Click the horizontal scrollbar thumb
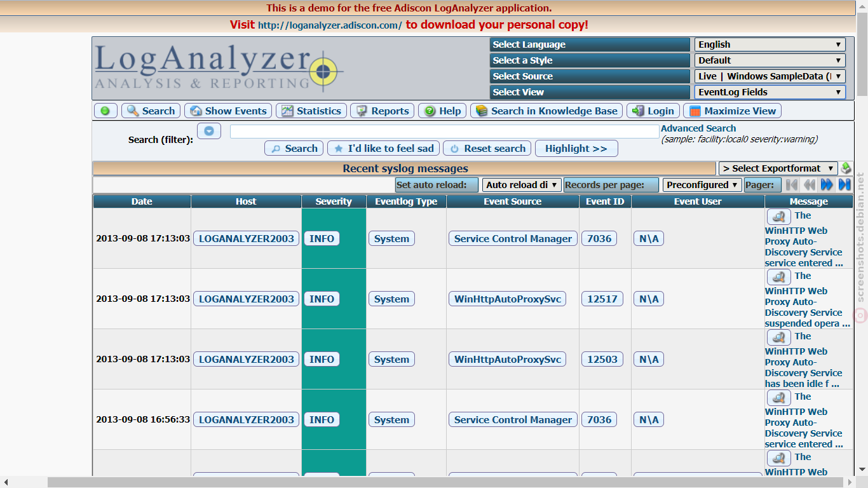Screen dimensions: 868x488 (445, 482)
